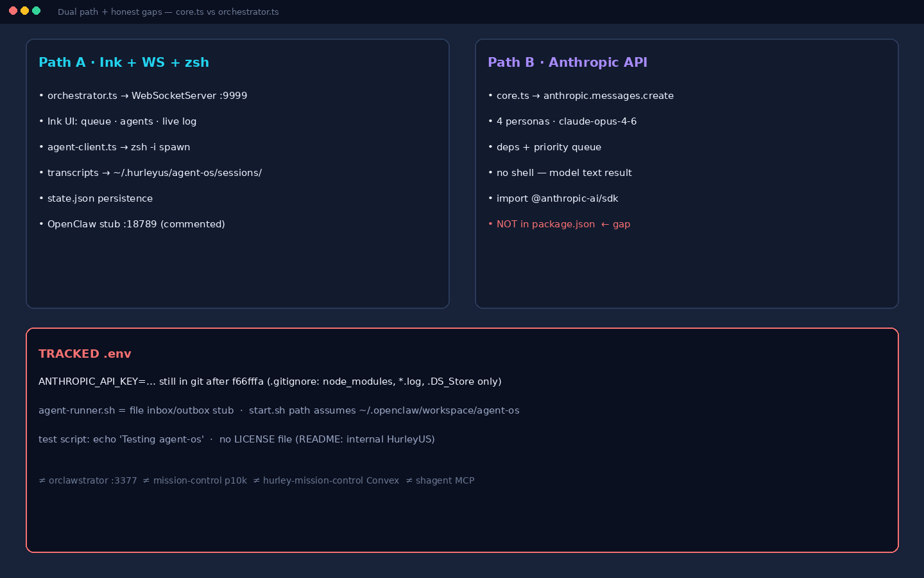Viewport: 924px width, 578px height.
Task: Click the green maximize window button
Action: click(36, 11)
